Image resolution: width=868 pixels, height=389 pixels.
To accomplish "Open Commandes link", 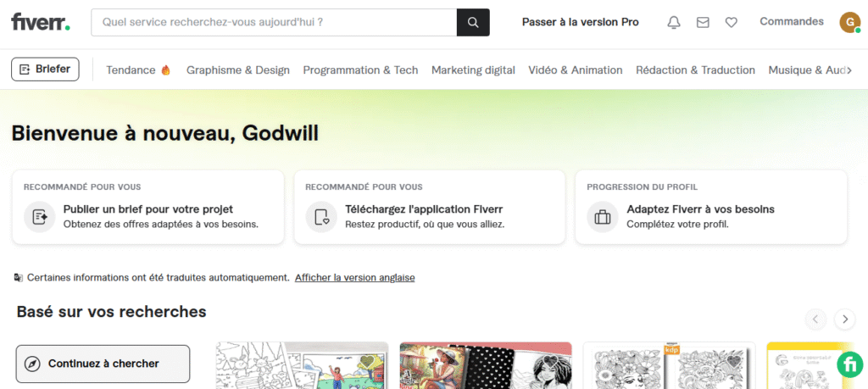I will click(x=792, y=21).
